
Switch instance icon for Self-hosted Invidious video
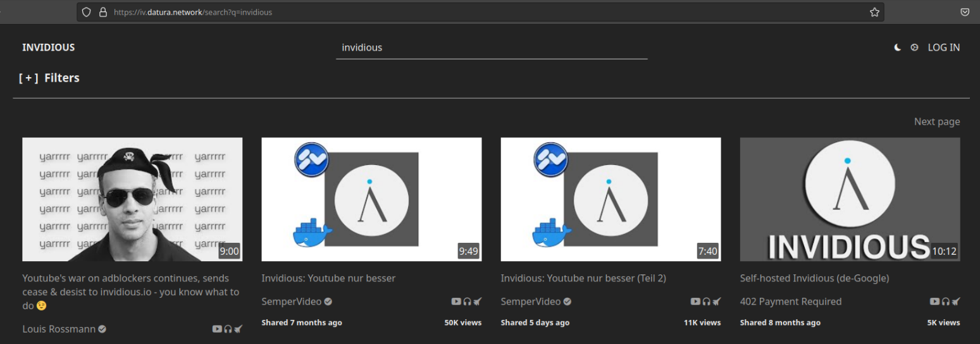[955, 302]
